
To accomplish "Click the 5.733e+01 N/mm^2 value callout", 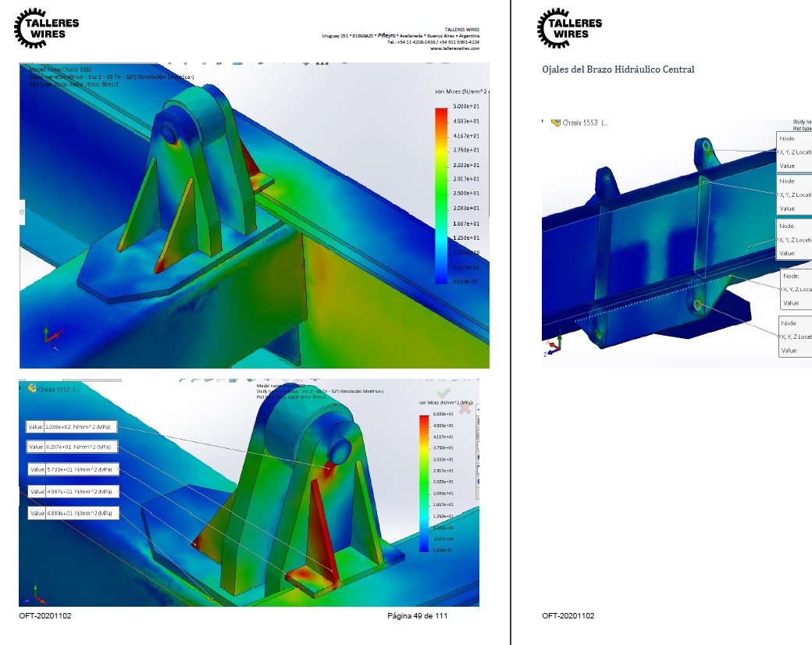I will click(x=73, y=469).
